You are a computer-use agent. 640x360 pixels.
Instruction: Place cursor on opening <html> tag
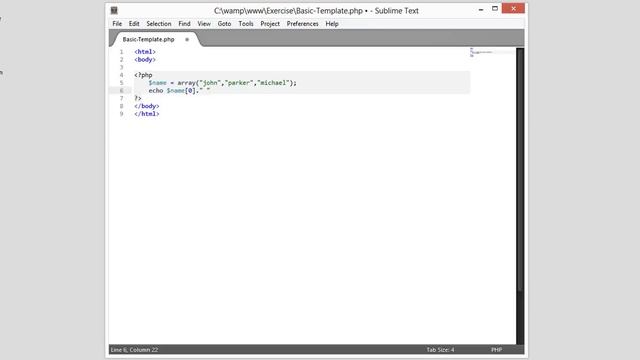pyautogui.click(x=145, y=52)
